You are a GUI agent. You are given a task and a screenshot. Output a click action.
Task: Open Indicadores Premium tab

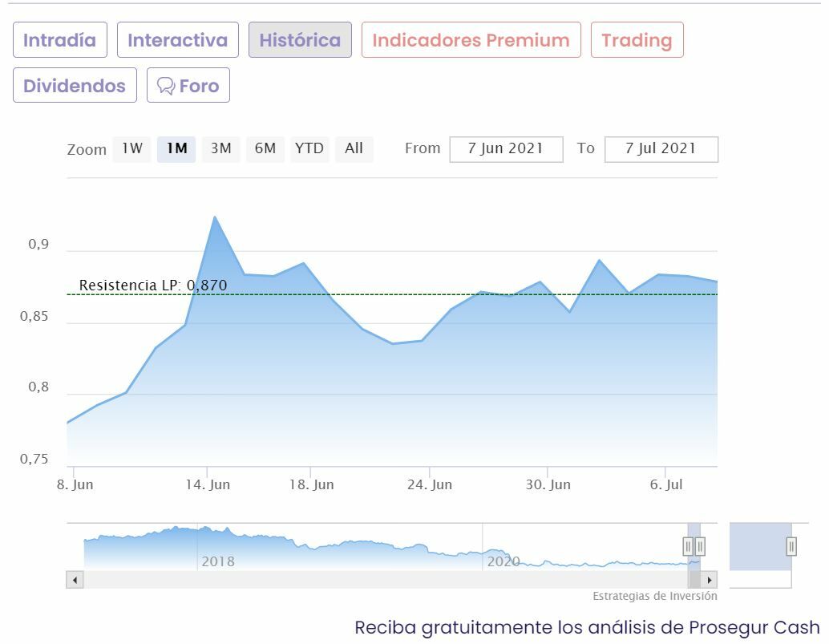tap(471, 40)
